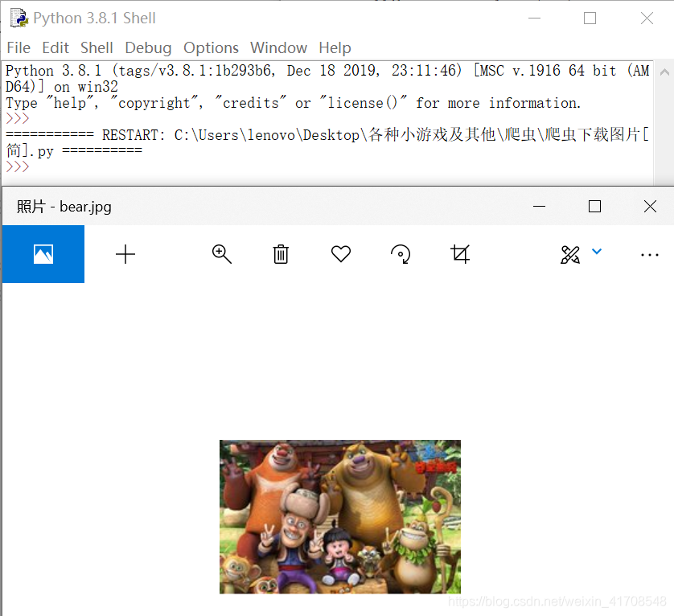Close the Python 3.8.1 Shell window
The image size is (674, 616).
click(647, 18)
